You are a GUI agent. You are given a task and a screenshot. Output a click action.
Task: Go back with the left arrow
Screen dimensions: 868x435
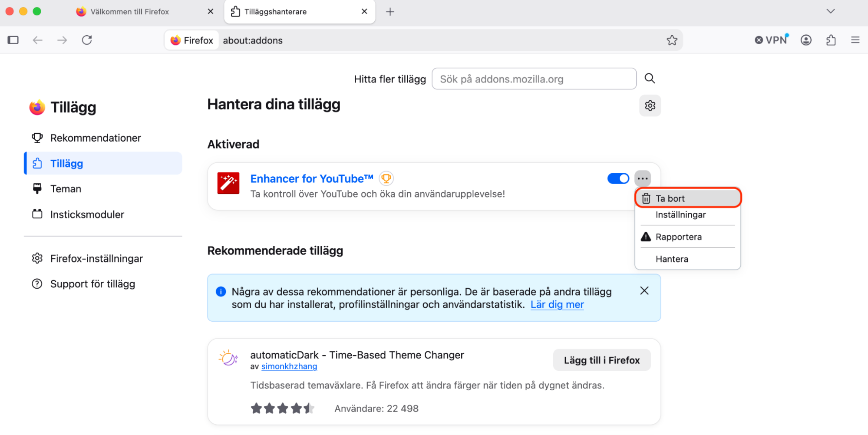point(38,40)
